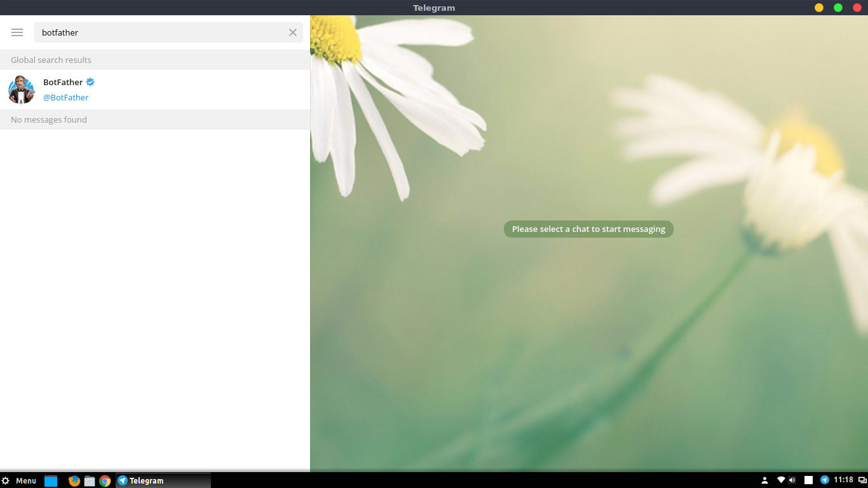Click the @BotFather username link
Viewport: 868px width, 488px height.
(66, 97)
